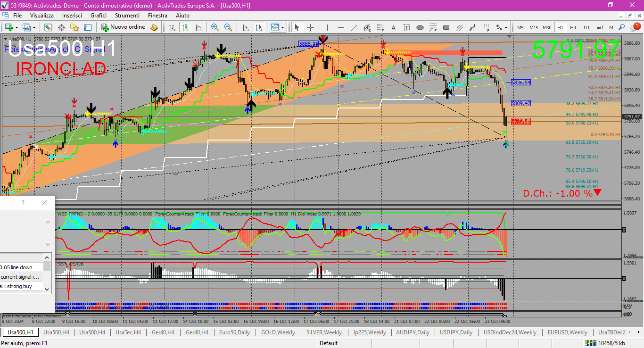Open the Navigator star-folder icon
The height and width of the screenshot is (348, 644).
click(x=74, y=27)
